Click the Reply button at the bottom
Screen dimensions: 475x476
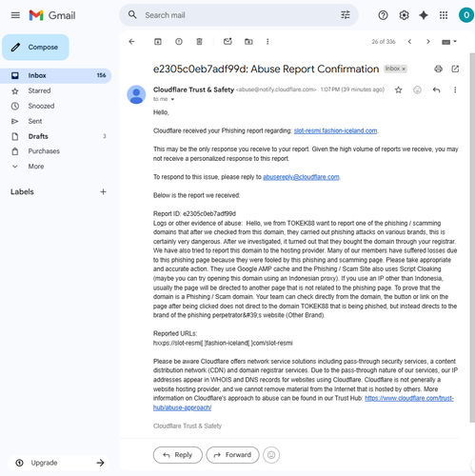178,455
